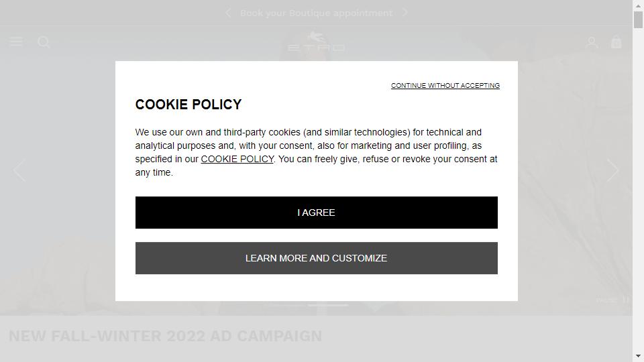Open the hamburger menu icon

click(15, 42)
